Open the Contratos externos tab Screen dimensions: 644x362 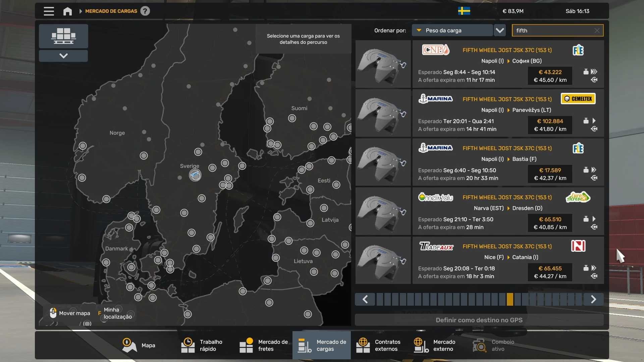pos(380,345)
